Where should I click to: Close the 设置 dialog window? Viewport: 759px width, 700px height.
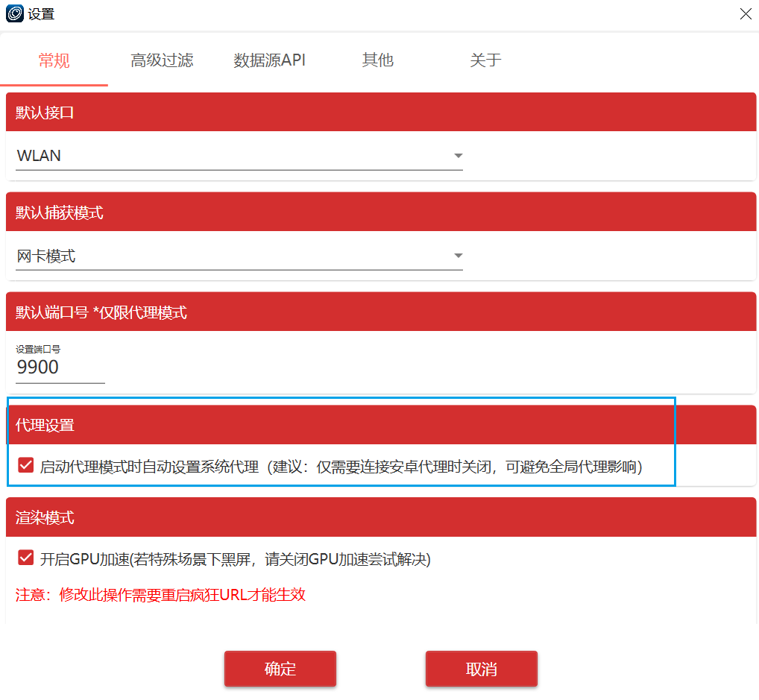(x=745, y=13)
